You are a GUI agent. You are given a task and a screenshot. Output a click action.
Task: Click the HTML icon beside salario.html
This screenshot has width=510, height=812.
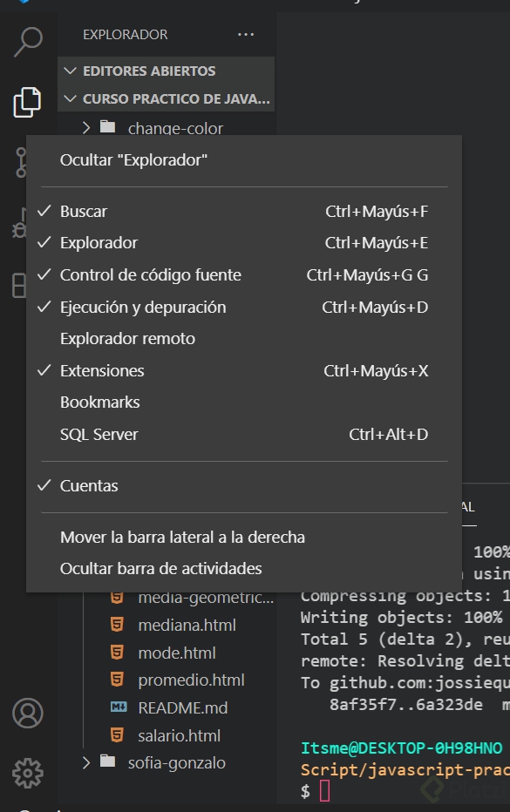tap(117, 735)
